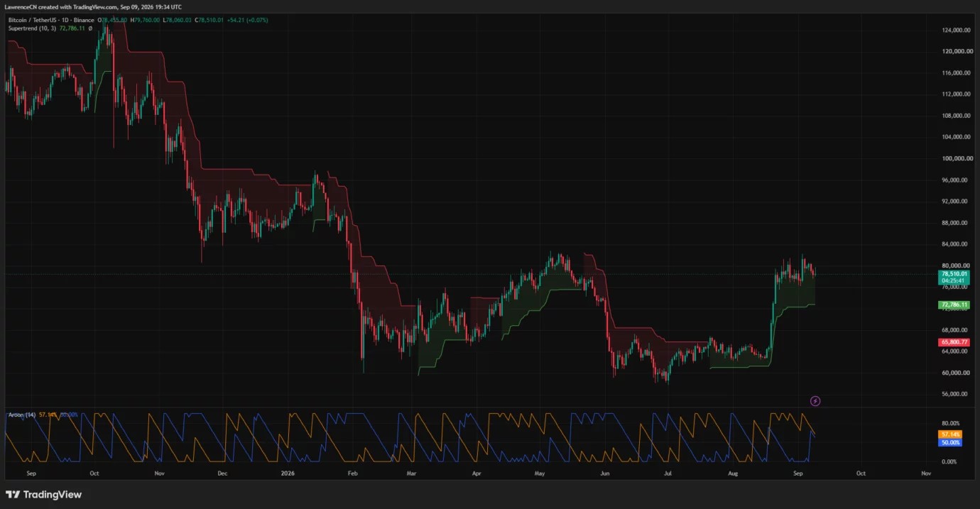The image size is (980, 509).
Task: Click the Nov label at far right of time axis
Action: point(926,472)
